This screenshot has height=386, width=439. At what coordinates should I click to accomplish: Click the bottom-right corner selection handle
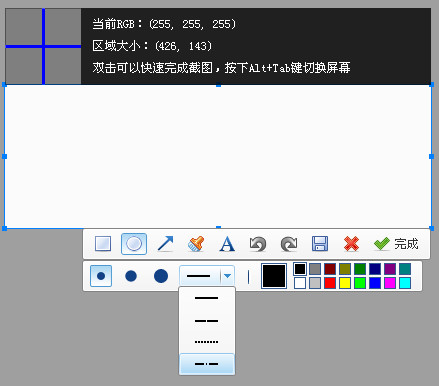coord(432,228)
